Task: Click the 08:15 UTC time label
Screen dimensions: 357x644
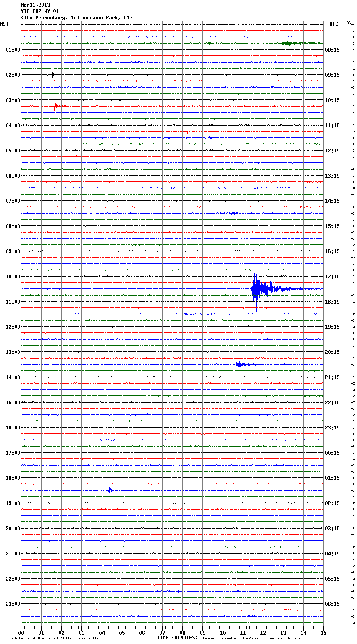Action: coord(332,50)
